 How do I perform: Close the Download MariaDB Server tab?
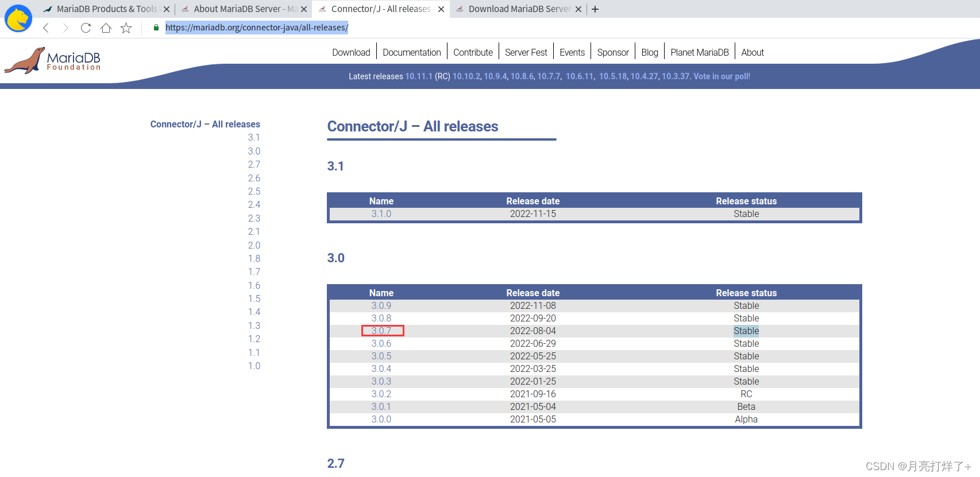click(578, 9)
